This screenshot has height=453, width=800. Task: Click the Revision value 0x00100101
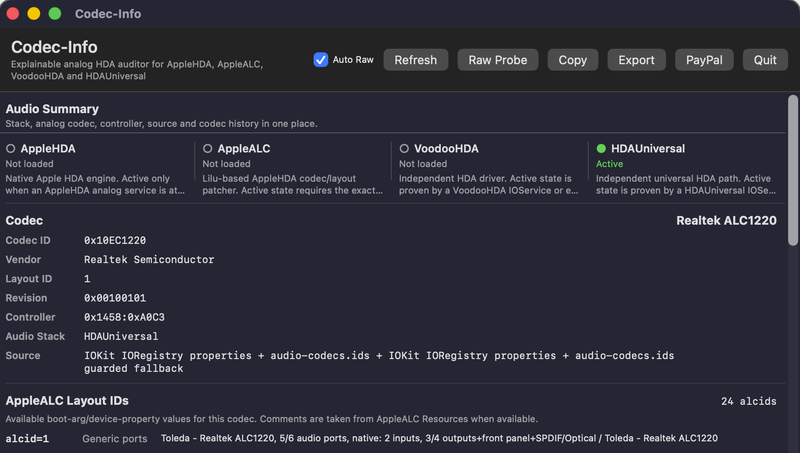point(115,298)
